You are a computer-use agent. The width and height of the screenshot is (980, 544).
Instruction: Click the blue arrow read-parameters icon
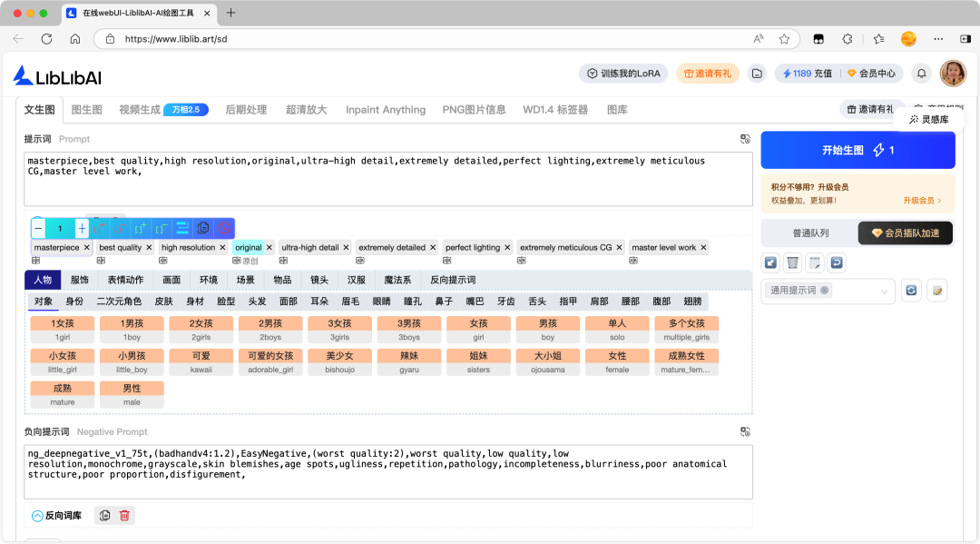[770, 262]
